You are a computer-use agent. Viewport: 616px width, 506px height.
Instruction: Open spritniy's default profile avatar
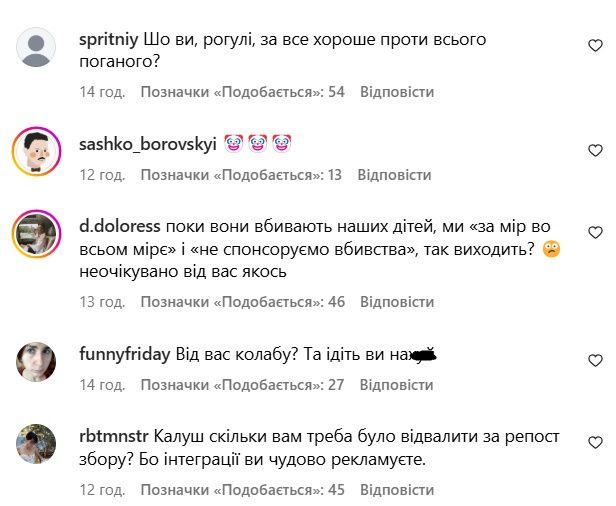point(37,46)
